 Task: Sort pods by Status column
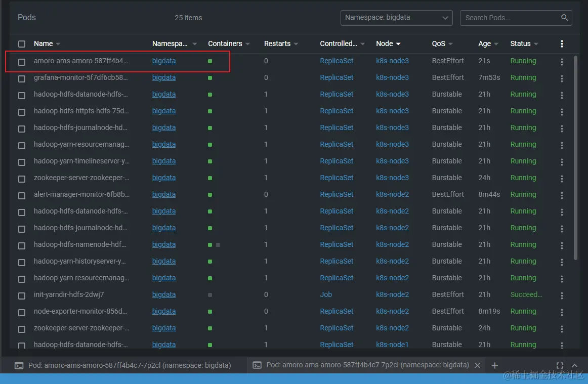pos(524,44)
